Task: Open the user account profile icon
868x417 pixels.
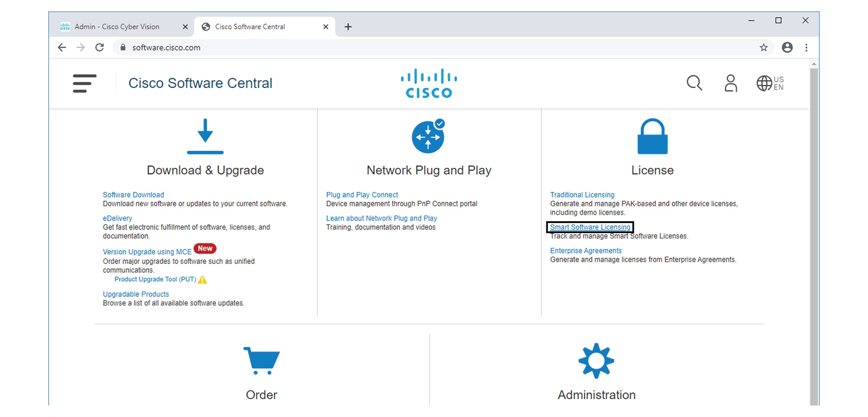Action: [x=731, y=83]
